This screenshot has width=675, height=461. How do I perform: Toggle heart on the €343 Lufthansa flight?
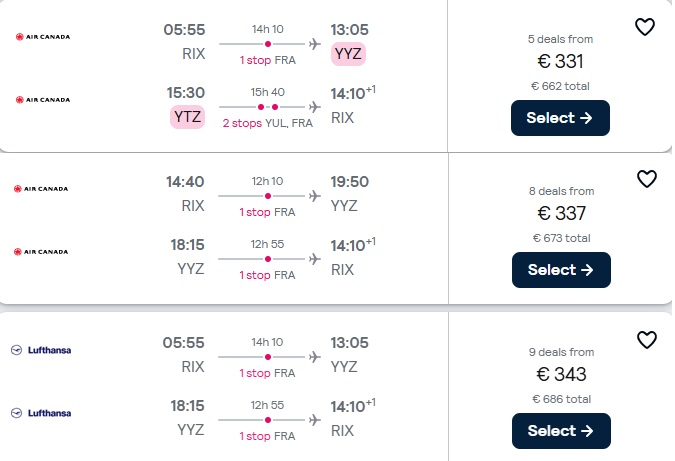(647, 340)
